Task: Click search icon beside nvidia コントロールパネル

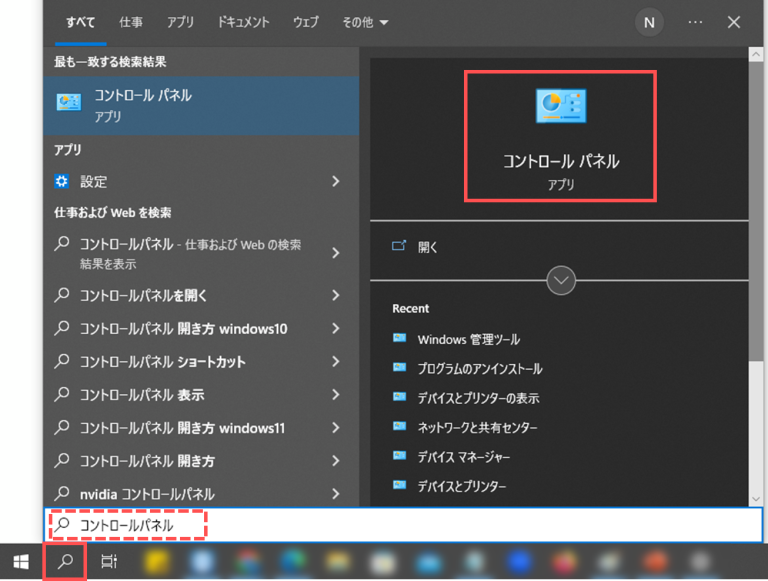Action: tap(62, 493)
